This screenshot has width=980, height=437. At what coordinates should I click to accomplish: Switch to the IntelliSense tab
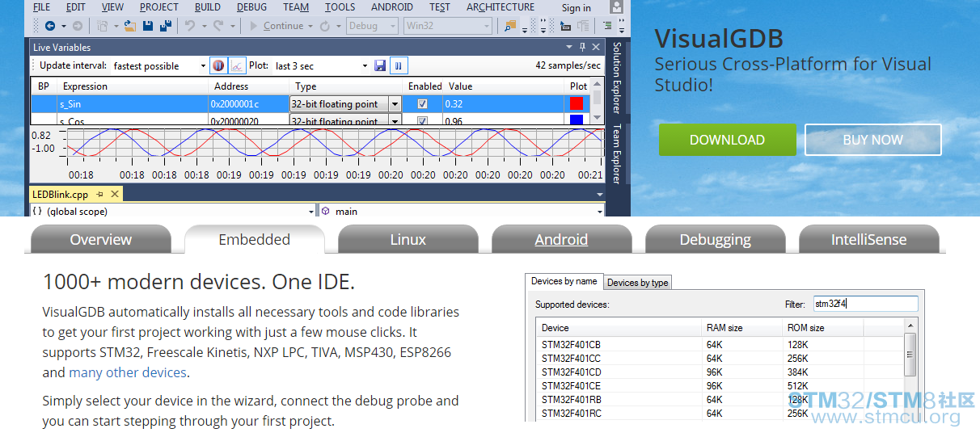[869, 239]
